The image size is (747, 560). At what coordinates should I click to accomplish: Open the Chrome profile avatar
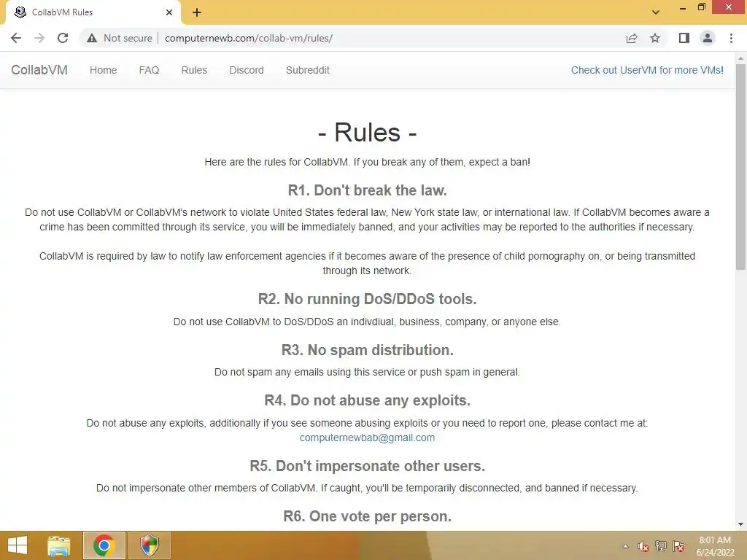708,38
